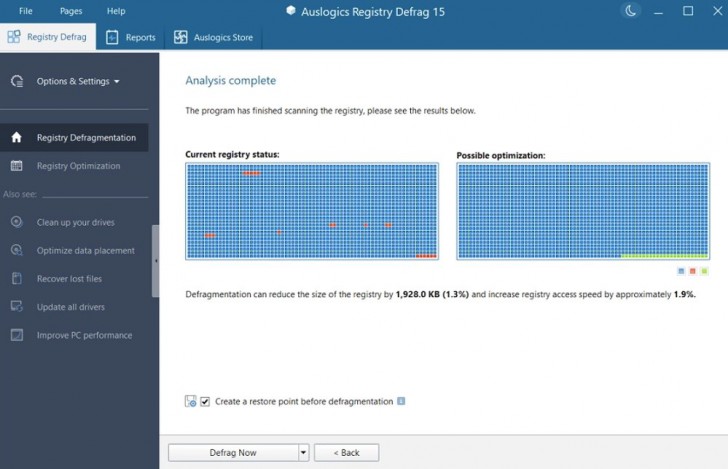The width and height of the screenshot is (728, 469).
Task: Click the Possible optimization cluster map
Action: click(x=583, y=211)
